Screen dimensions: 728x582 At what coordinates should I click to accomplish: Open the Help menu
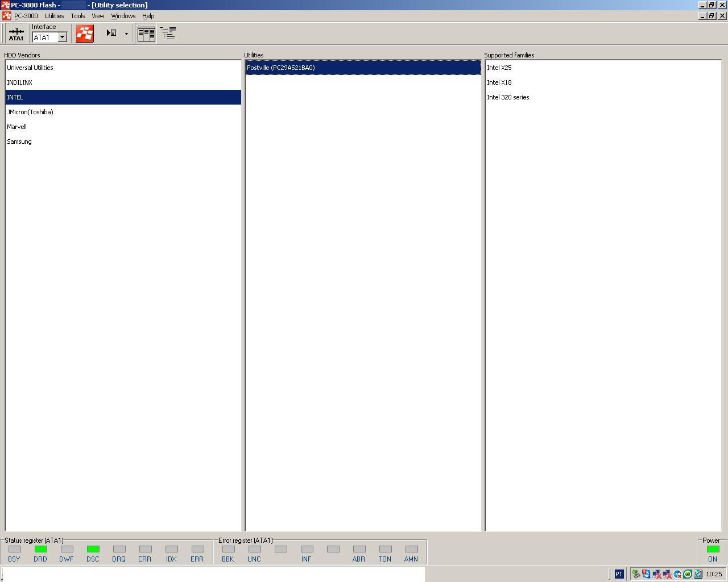(x=148, y=16)
